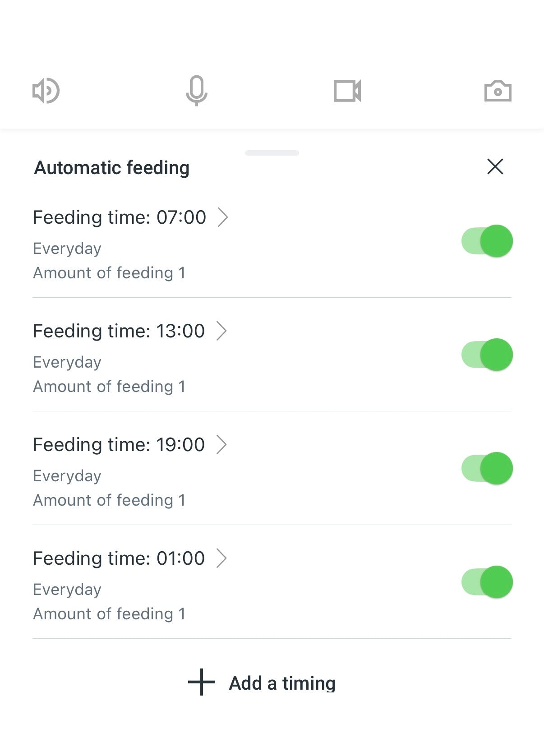Tap the speaker sound icon
Image resolution: width=544 pixels, height=756 pixels.
pyautogui.click(x=46, y=91)
